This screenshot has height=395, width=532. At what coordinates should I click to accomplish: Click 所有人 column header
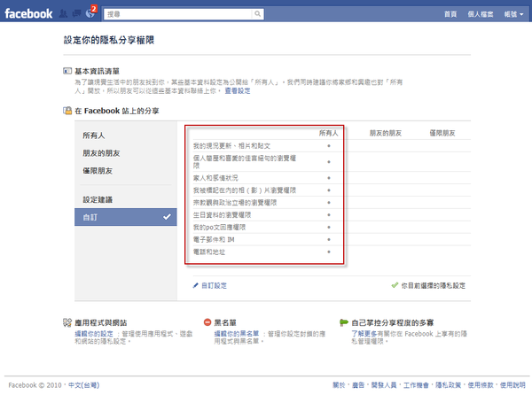click(328, 133)
